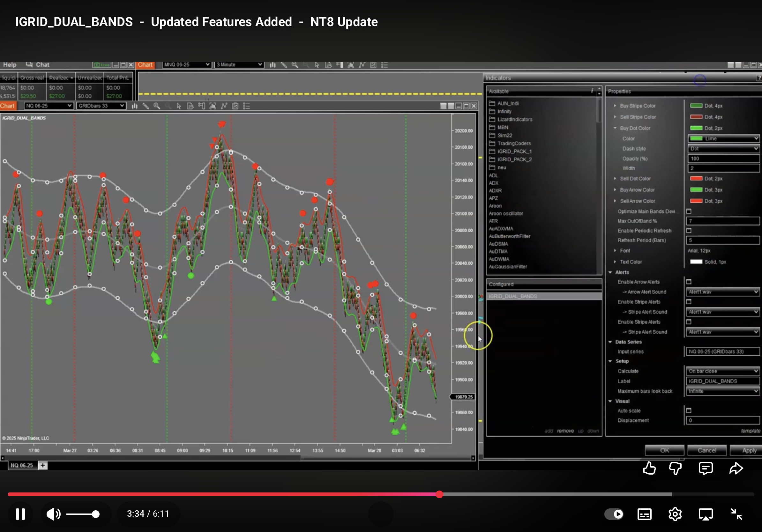Viewport: 762px width, 532px height.
Task: Mute the video volume speaker icon
Action: coord(53,514)
